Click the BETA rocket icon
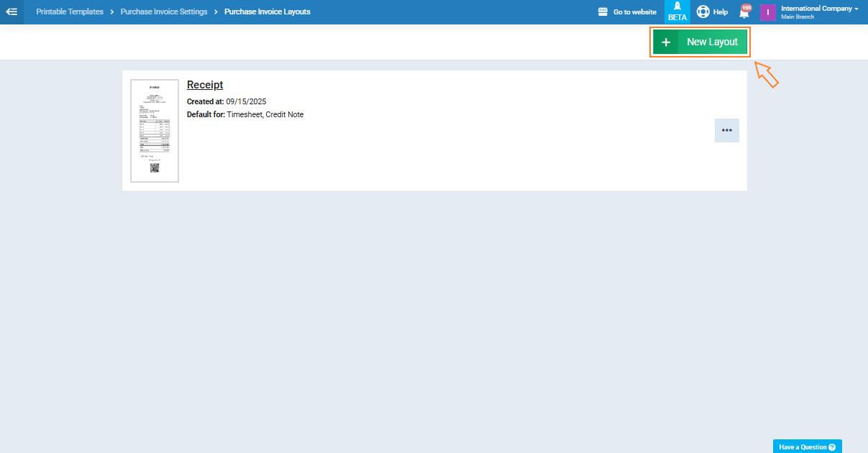 coord(677,8)
